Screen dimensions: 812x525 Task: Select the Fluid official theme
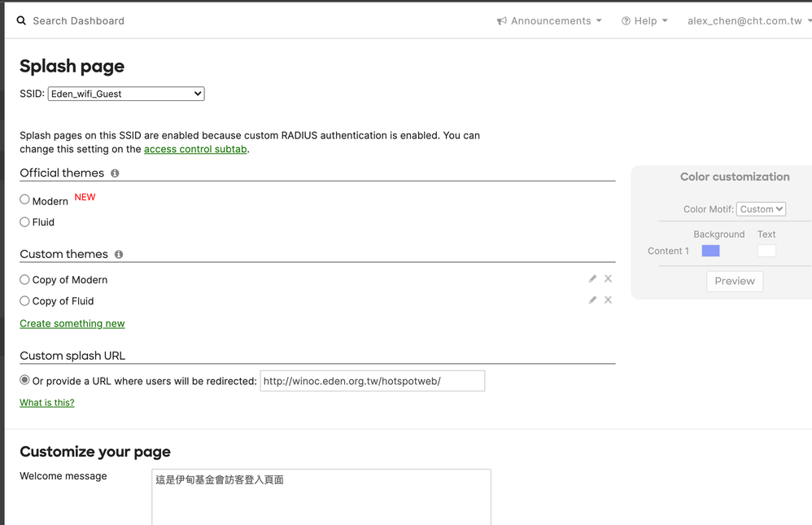24,221
